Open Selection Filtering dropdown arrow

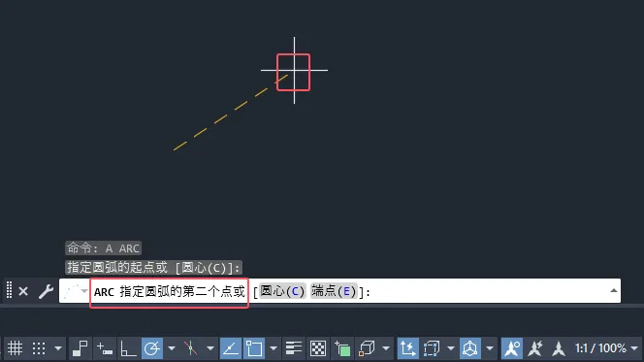(451, 348)
